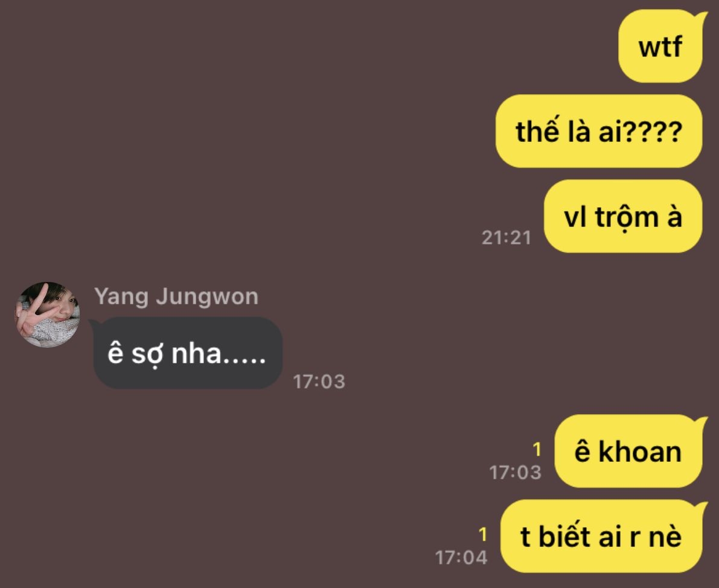Click the 21:21 timestamp

click(x=506, y=238)
